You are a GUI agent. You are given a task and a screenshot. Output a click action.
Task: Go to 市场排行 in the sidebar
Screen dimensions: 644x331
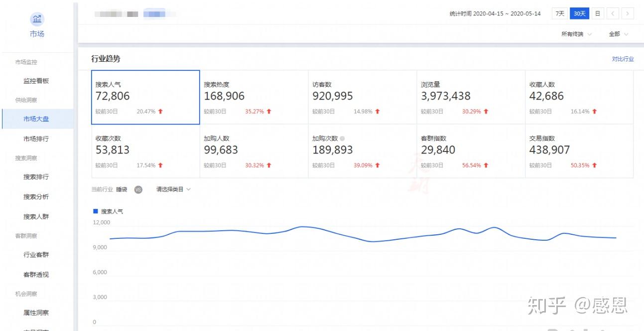[x=36, y=139]
